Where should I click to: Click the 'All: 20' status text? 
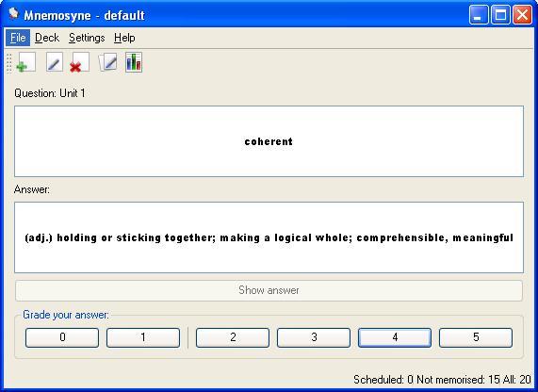pyautogui.click(x=516, y=380)
